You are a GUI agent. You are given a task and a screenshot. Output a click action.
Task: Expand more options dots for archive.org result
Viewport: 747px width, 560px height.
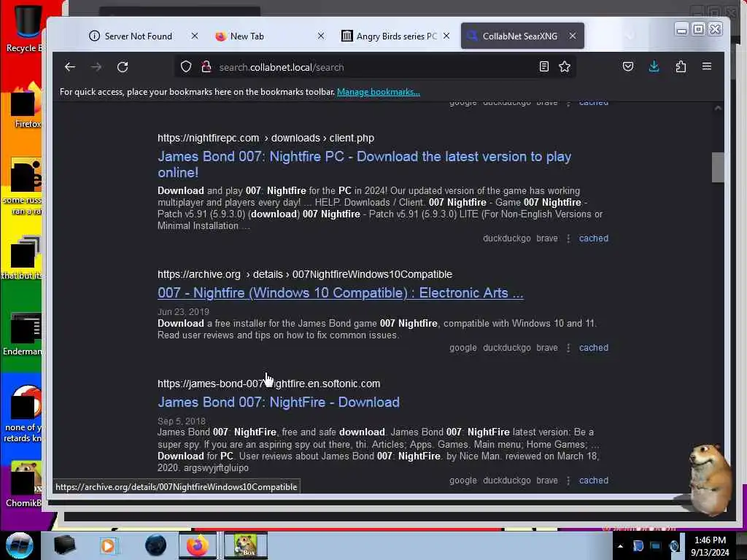pos(568,348)
